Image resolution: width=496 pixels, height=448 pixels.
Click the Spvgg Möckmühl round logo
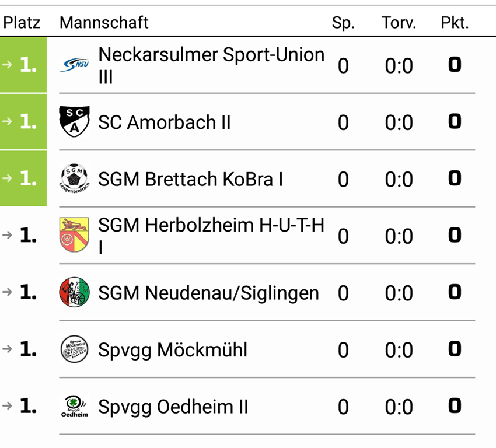74,349
